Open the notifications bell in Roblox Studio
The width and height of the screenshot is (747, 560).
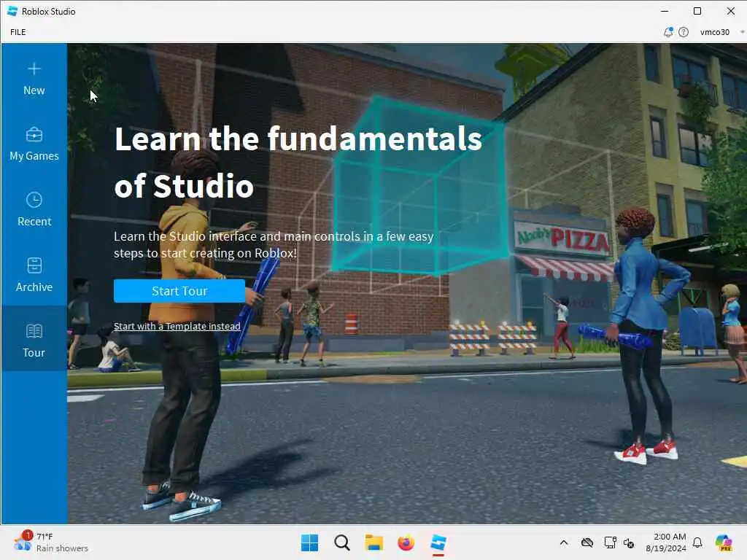(668, 32)
